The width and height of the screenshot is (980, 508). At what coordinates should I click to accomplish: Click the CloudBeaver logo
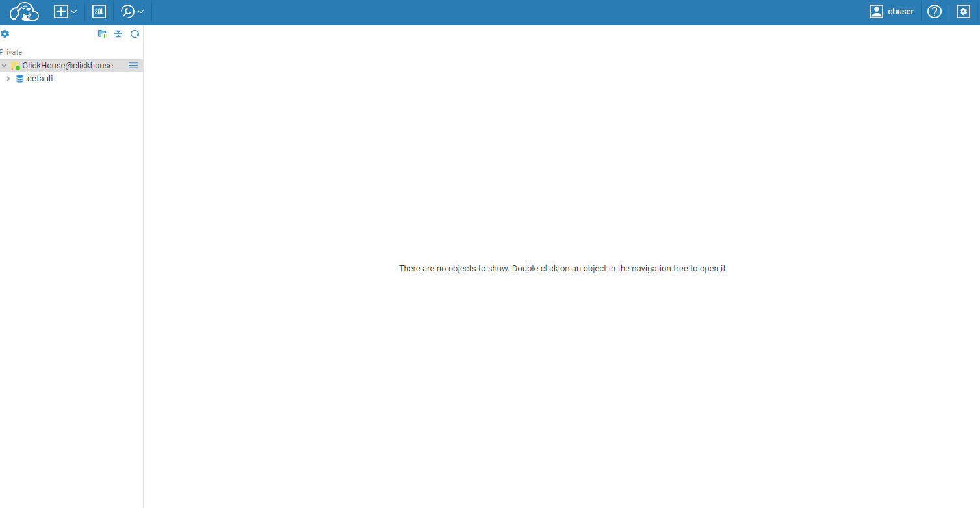tap(24, 12)
